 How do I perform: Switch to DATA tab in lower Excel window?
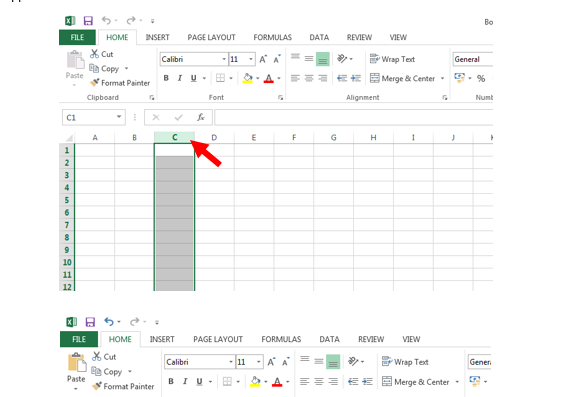click(x=329, y=339)
